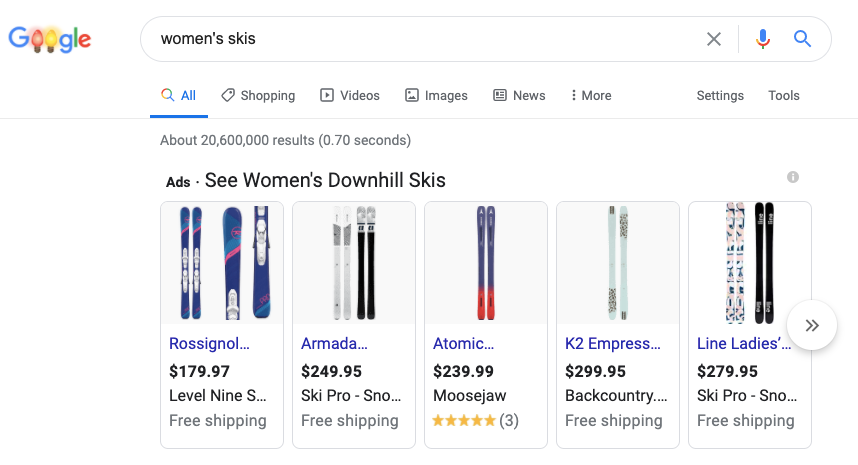Switch to the Images tab
Viewport: 858px width, 465px height.
(x=436, y=96)
